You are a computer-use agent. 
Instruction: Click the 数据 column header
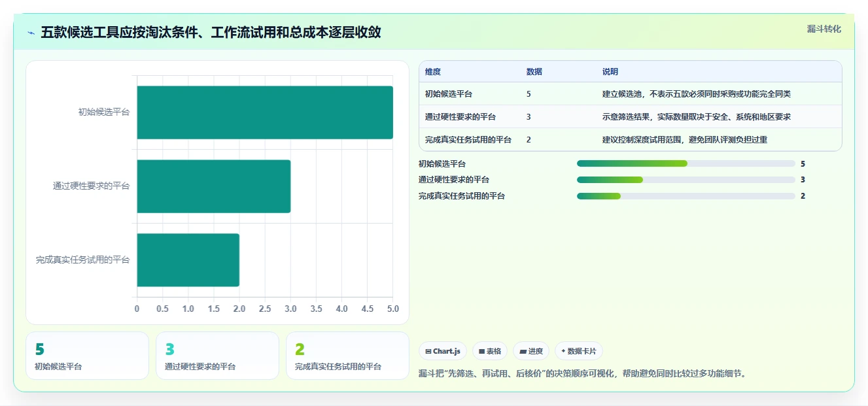(534, 72)
